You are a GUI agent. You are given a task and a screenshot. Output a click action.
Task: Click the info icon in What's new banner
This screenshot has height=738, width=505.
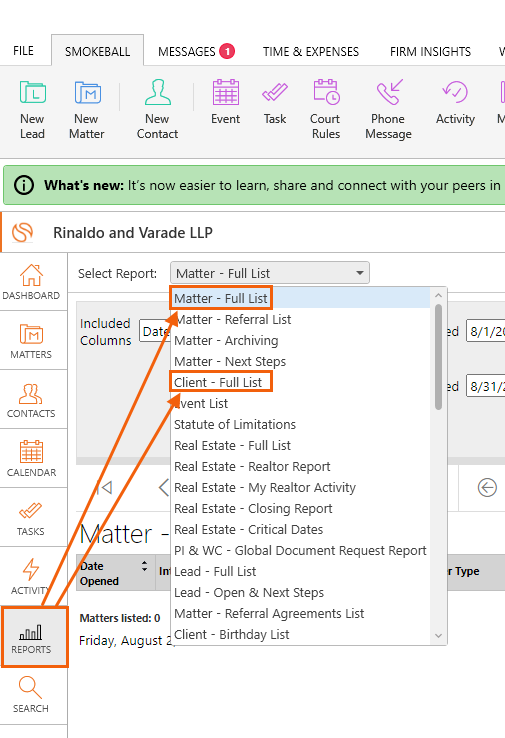[x=24, y=185]
